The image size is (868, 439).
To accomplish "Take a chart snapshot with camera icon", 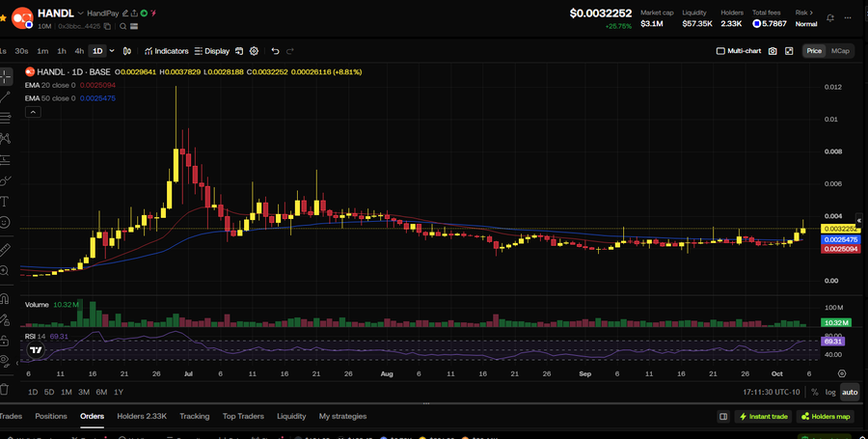I will (x=773, y=51).
